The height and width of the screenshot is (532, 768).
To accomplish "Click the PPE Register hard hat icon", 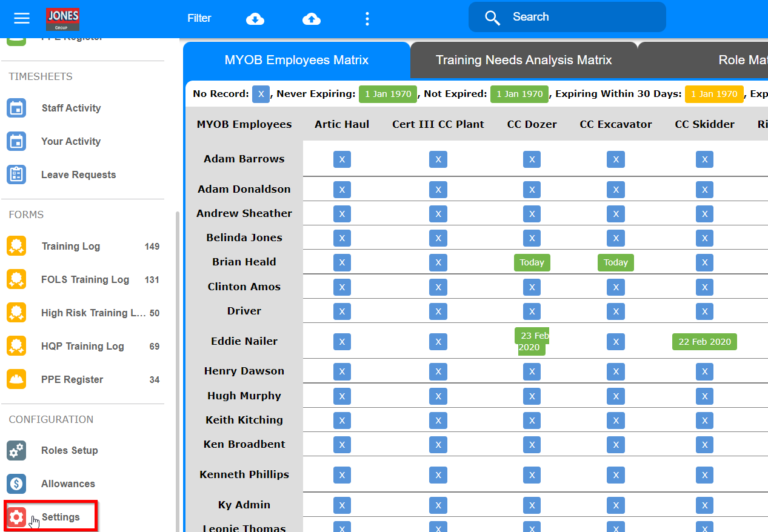I will [16, 380].
